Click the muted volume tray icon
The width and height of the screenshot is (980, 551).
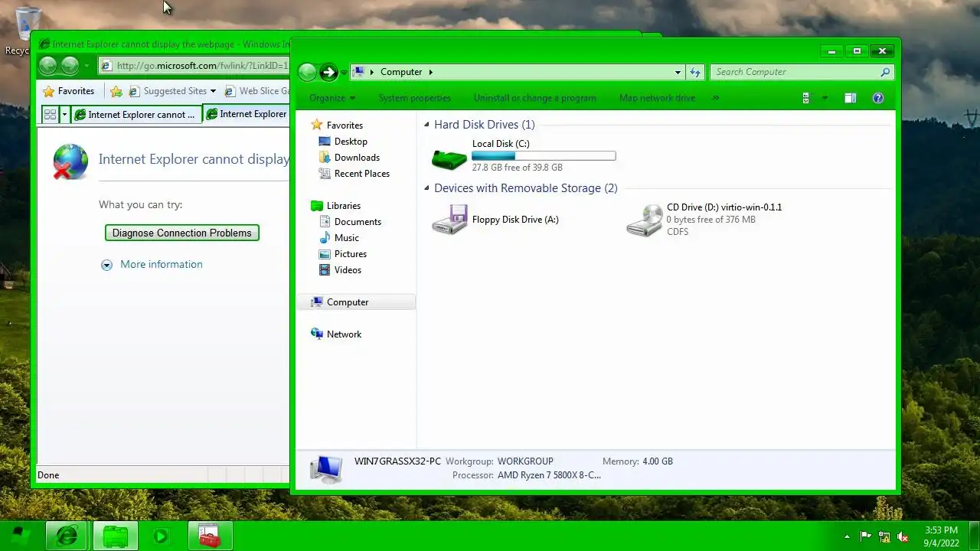click(903, 536)
